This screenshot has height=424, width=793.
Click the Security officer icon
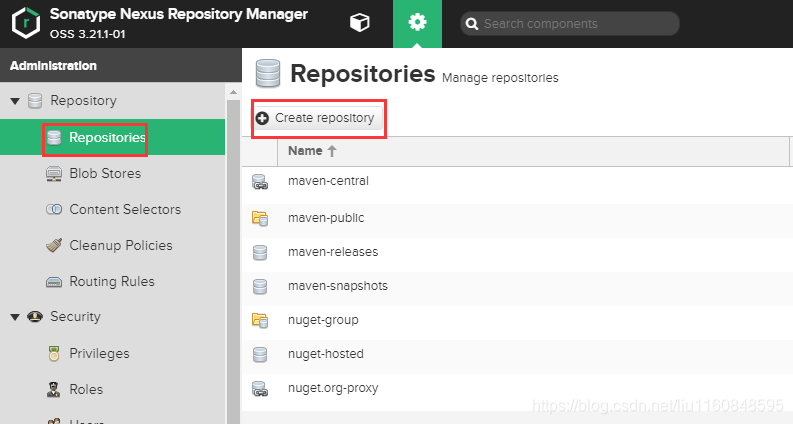coord(35,317)
